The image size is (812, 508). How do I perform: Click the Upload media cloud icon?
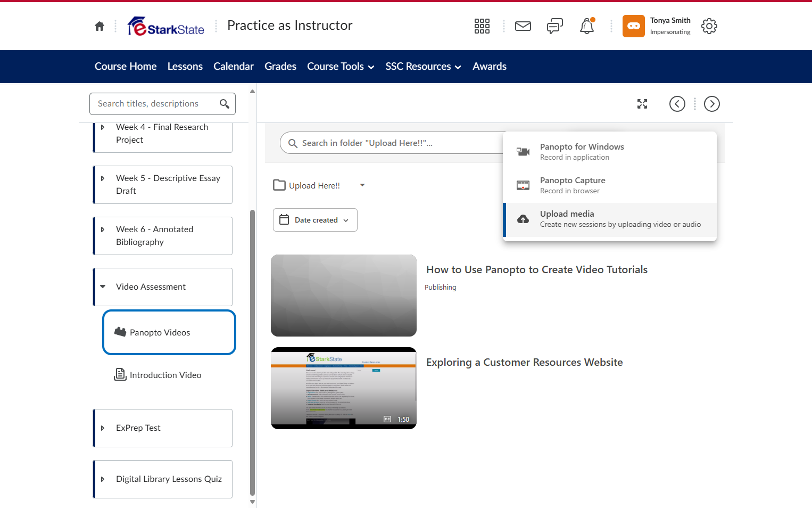(523, 219)
